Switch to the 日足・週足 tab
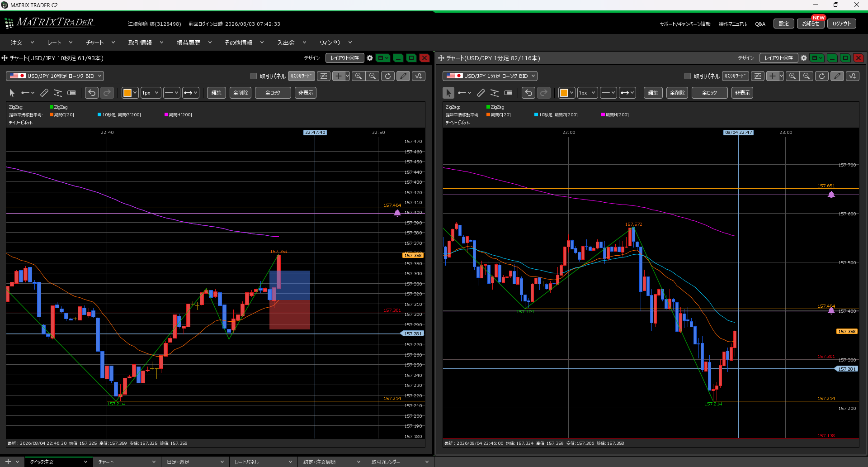Viewport: 868px width, 467px height. (195, 462)
